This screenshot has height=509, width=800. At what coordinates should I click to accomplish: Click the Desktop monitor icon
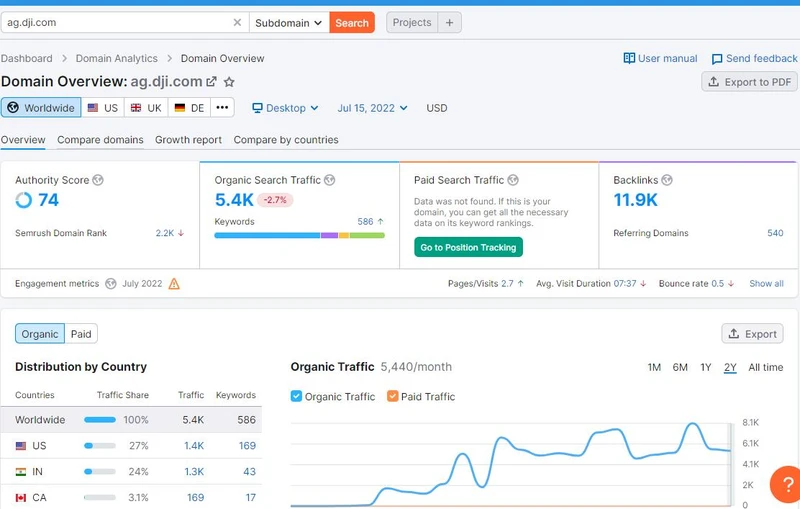[x=257, y=108]
